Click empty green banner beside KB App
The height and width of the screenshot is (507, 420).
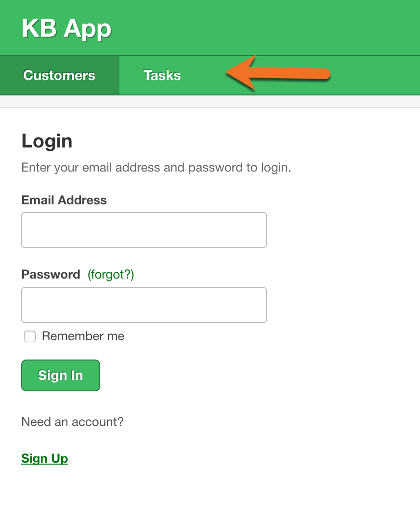pos(265,28)
